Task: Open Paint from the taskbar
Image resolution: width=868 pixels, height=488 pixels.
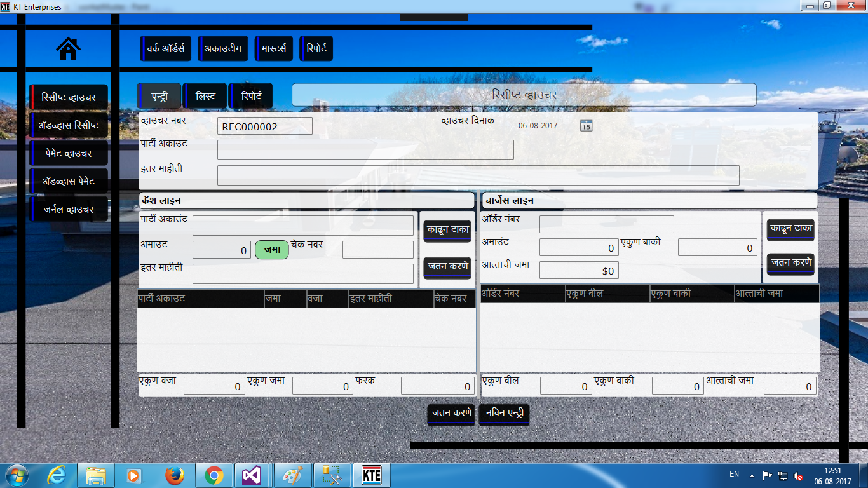Action: tap(292, 475)
